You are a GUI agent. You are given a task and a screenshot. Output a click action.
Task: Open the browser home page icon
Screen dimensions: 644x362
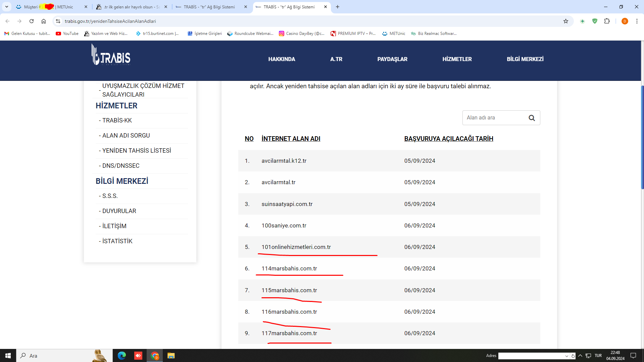pyautogui.click(x=44, y=21)
